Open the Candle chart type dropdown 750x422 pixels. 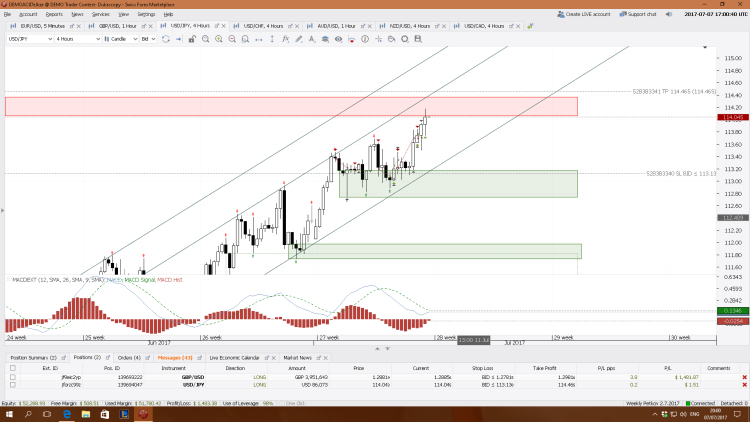pos(121,39)
